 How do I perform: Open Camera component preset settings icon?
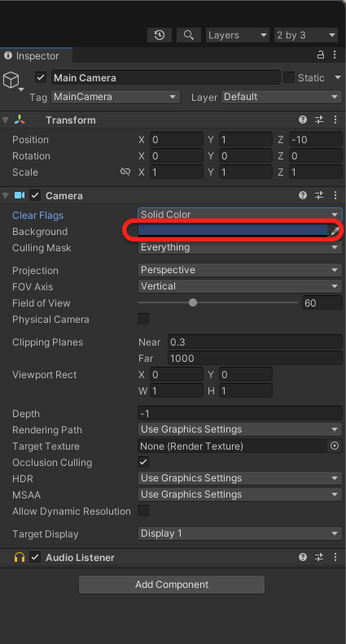tap(319, 195)
